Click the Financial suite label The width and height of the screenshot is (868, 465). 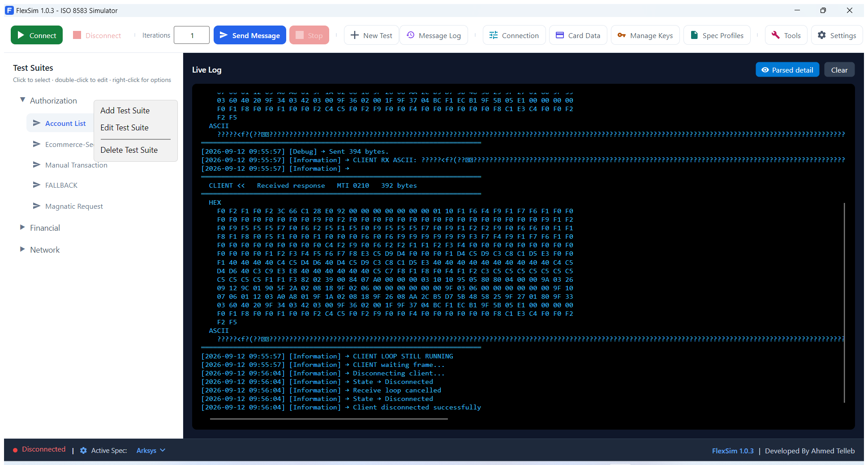pyautogui.click(x=45, y=228)
